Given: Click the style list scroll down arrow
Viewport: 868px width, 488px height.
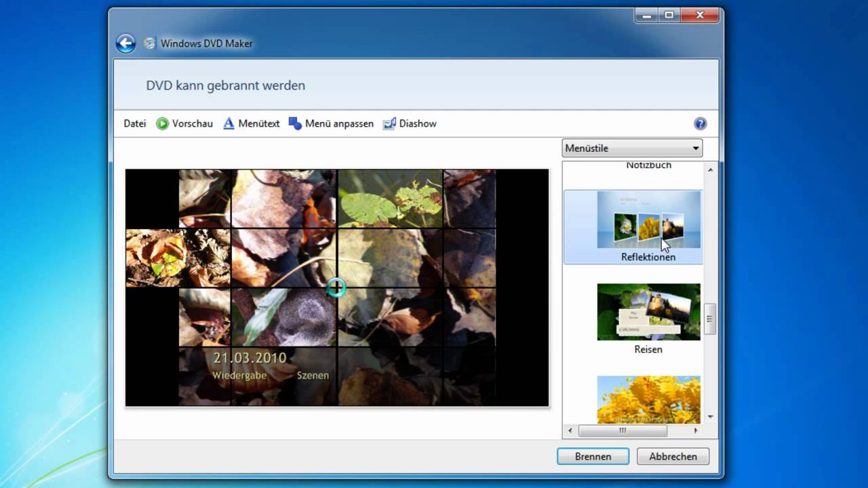Looking at the screenshot, I should (710, 417).
